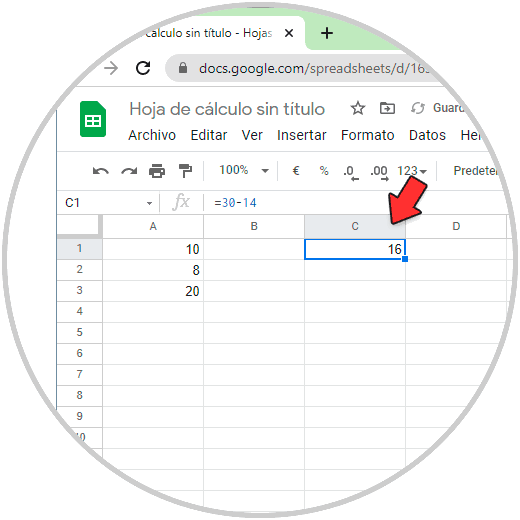Reload the page with refresh button
This screenshot has width=520, height=520.
143,68
